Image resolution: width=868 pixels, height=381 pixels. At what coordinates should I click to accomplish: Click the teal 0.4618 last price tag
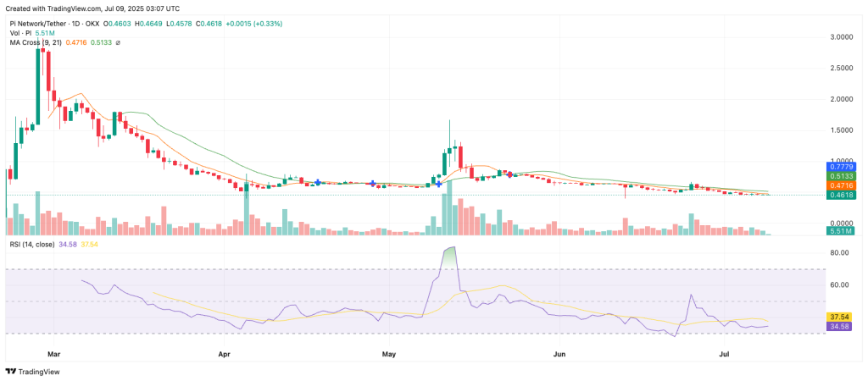[x=841, y=195]
